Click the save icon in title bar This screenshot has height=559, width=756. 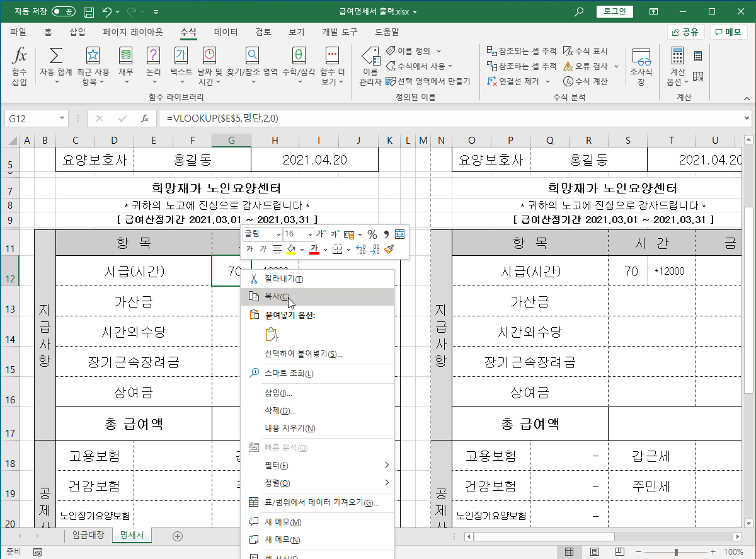(89, 11)
